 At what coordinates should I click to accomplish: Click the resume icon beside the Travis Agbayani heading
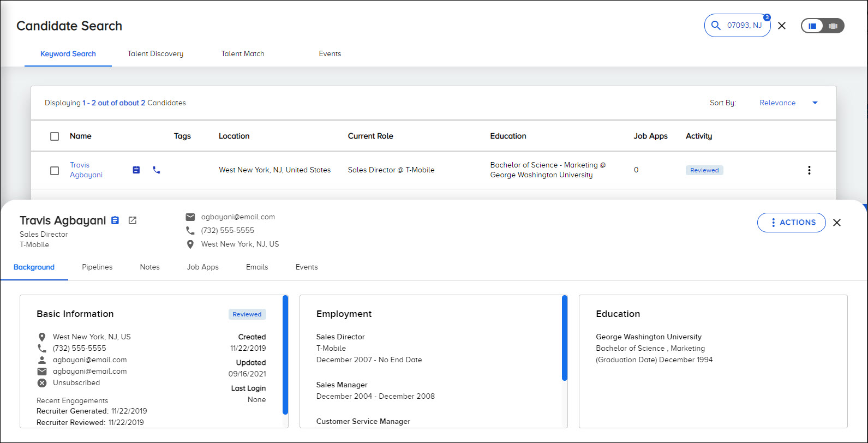[115, 220]
